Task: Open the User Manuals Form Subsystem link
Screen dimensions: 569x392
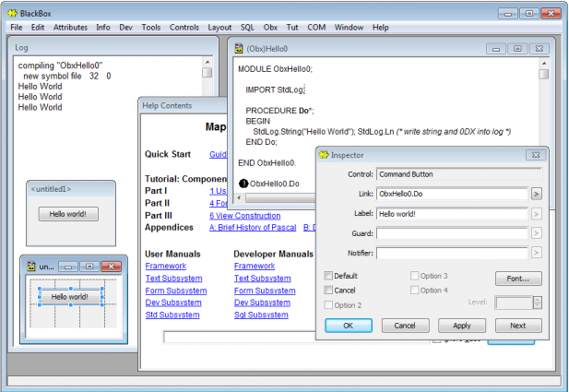Action: pyautogui.click(x=173, y=291)
